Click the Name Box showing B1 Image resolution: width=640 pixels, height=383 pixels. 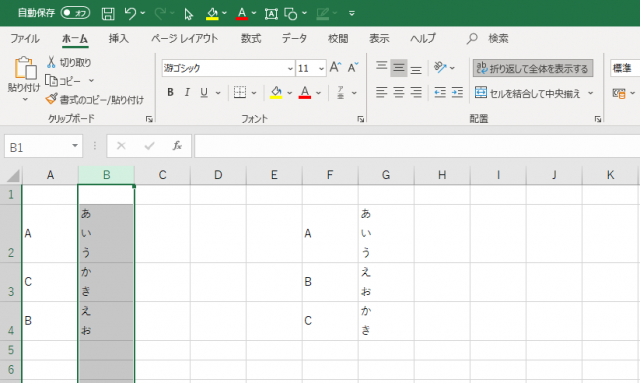pyautogui.click(x=43, y=146)
